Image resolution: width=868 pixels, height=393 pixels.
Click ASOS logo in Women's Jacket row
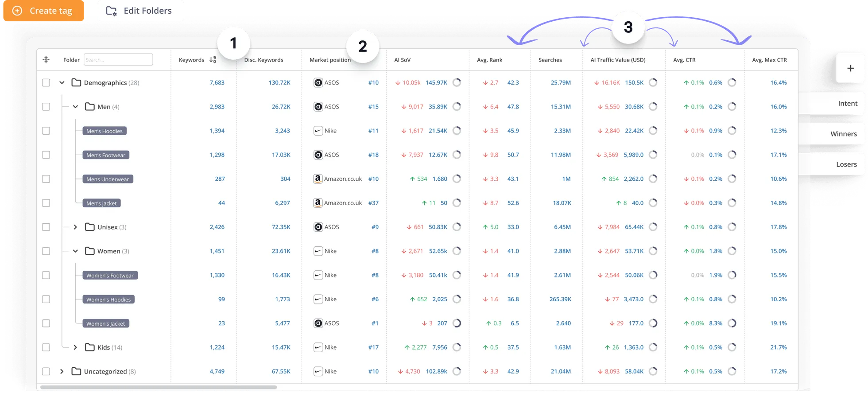click(x=318, y=323)
